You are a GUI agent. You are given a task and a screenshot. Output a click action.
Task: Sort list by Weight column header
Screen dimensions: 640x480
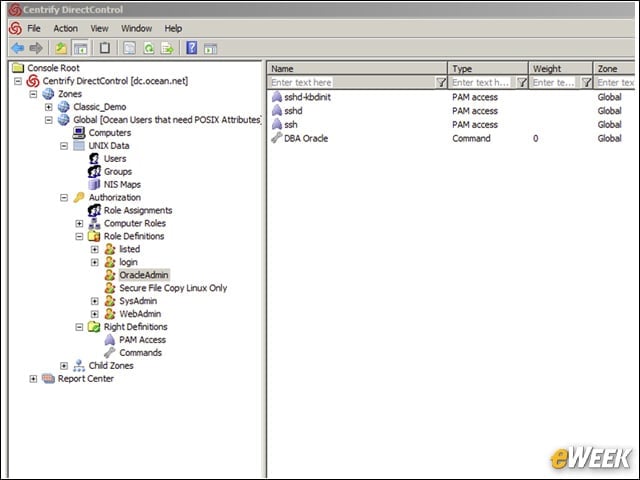coord(561,69)
